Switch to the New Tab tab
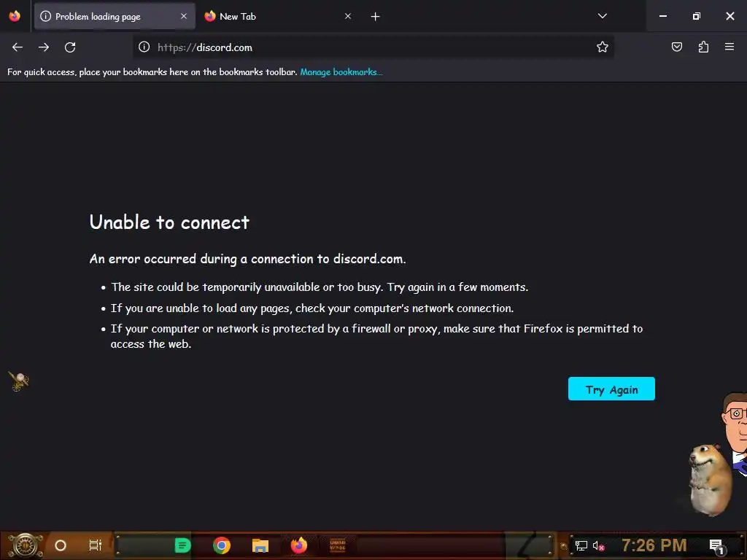This screenshot has height=560, width=747. point(279,16)
